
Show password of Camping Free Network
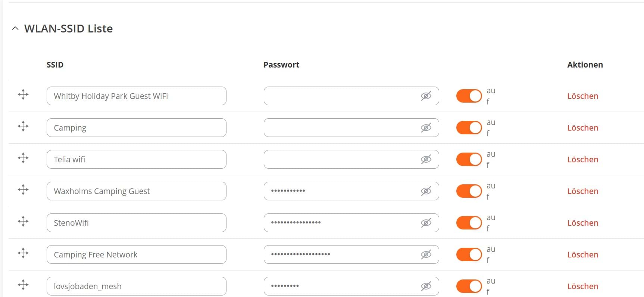(426, 254)
